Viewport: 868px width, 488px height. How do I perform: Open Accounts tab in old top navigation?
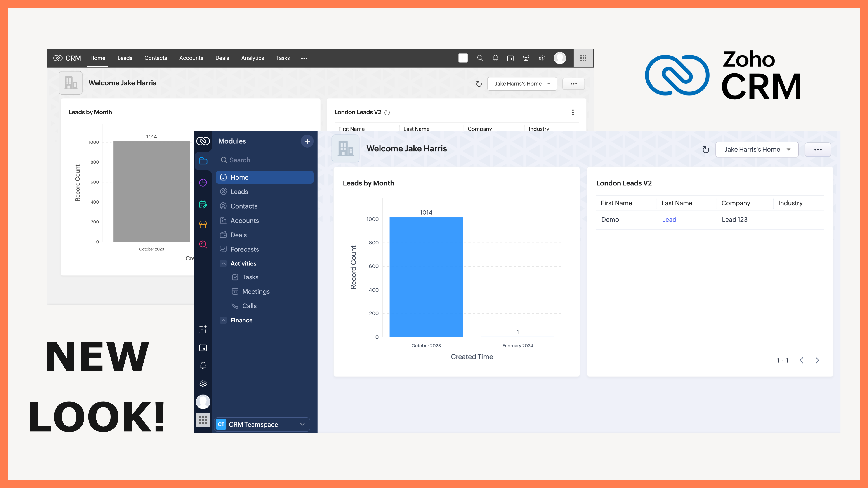pos(191,58)
